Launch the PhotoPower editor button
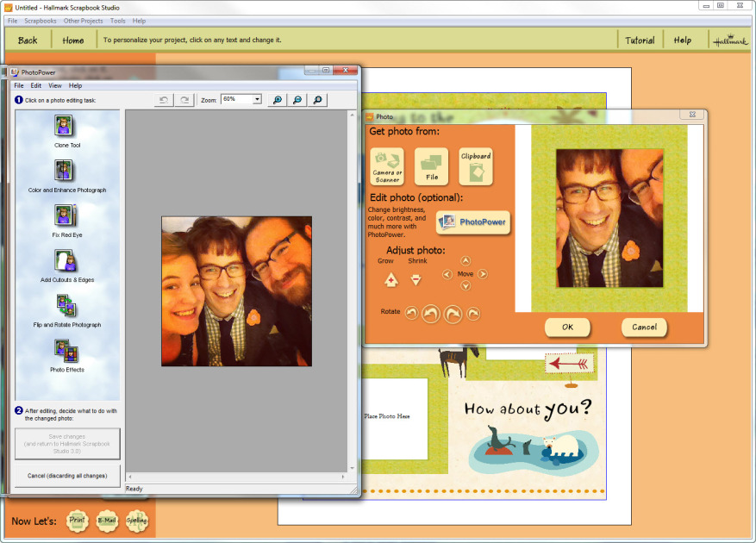Viewport: 756px width, 543px height. 473,222
